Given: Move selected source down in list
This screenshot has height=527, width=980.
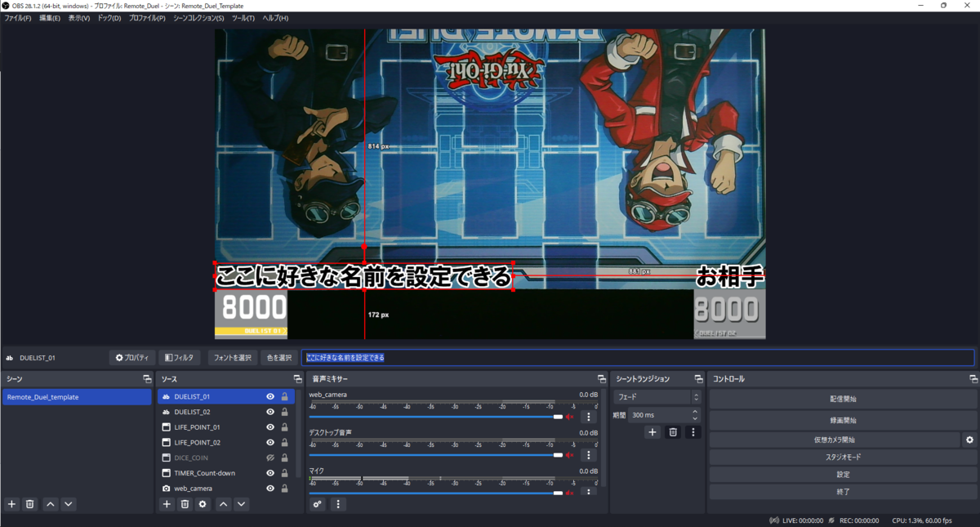Looking at the screenshot, I should tap(241, 504).
